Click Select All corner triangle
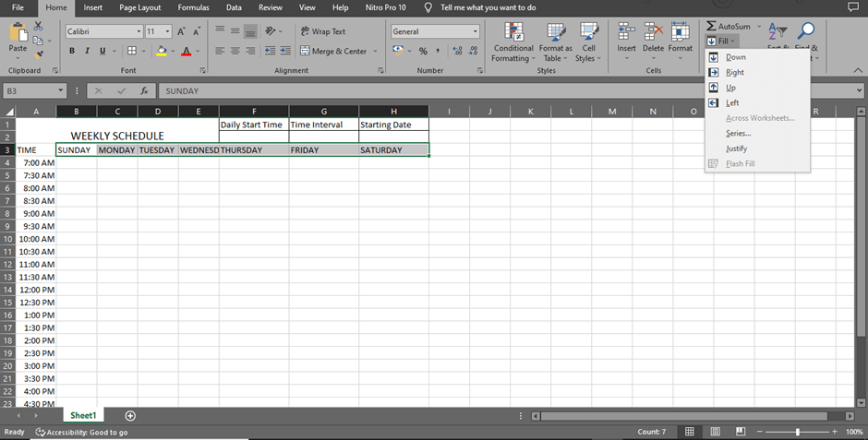This screenshot has width=868, height=440. click(7, 111)
